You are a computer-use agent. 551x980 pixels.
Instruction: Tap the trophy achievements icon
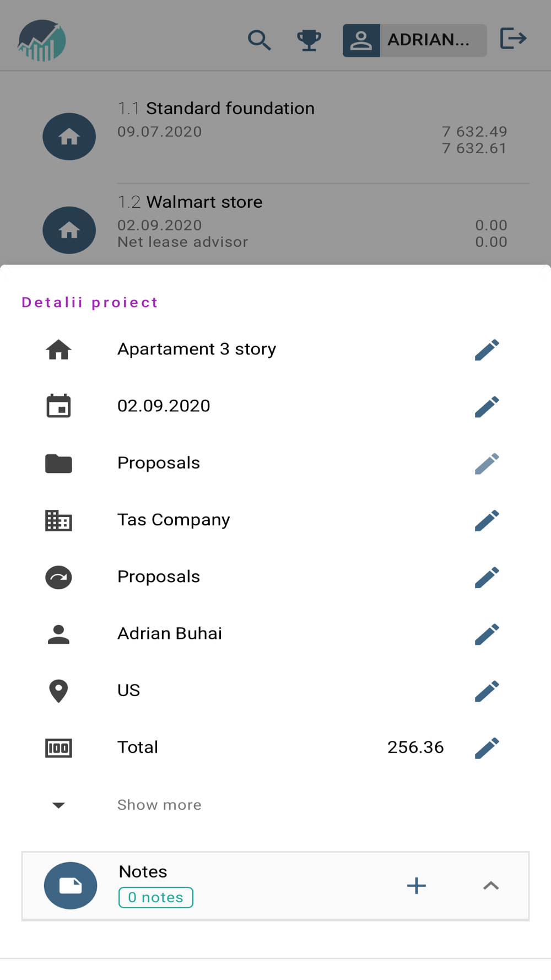309,40
